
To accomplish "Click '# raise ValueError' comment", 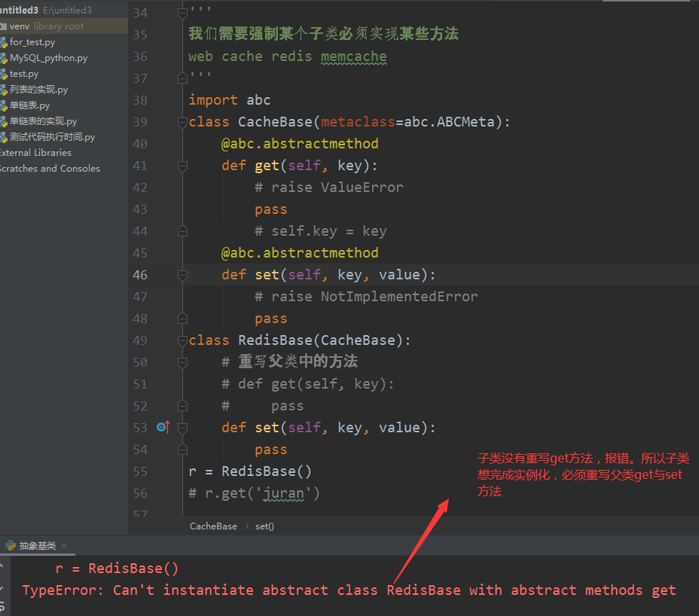I will pos(329,188).
